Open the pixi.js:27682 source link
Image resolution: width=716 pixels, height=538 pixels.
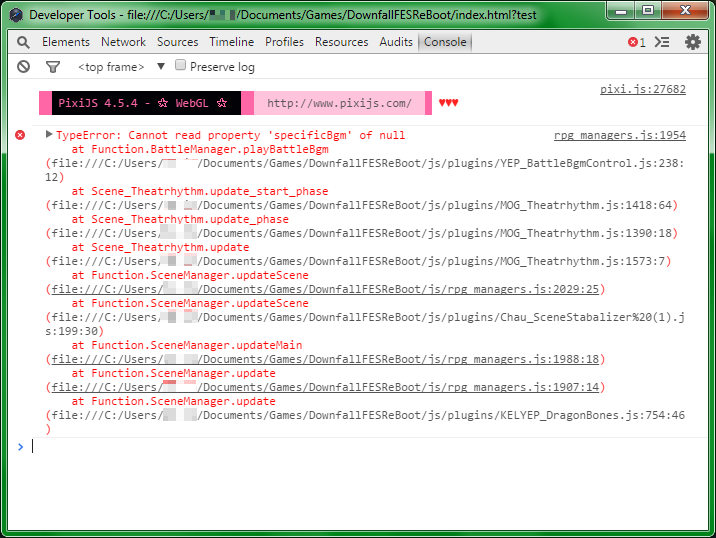tap(643, 89)
